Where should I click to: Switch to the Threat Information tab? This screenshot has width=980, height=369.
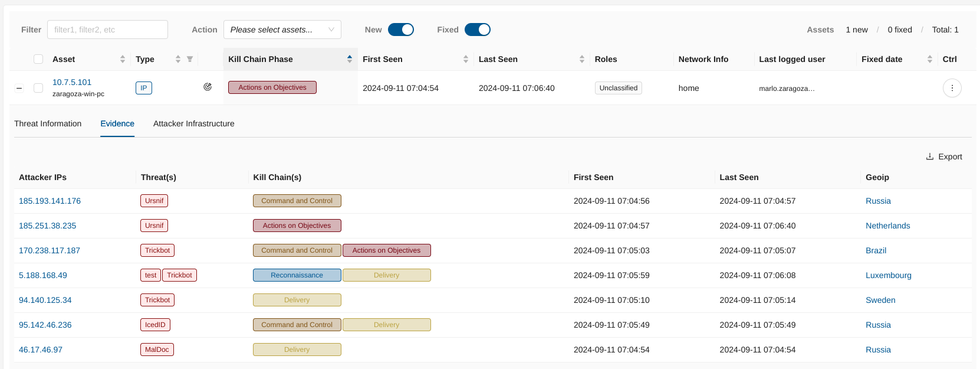tap(48, 123)
